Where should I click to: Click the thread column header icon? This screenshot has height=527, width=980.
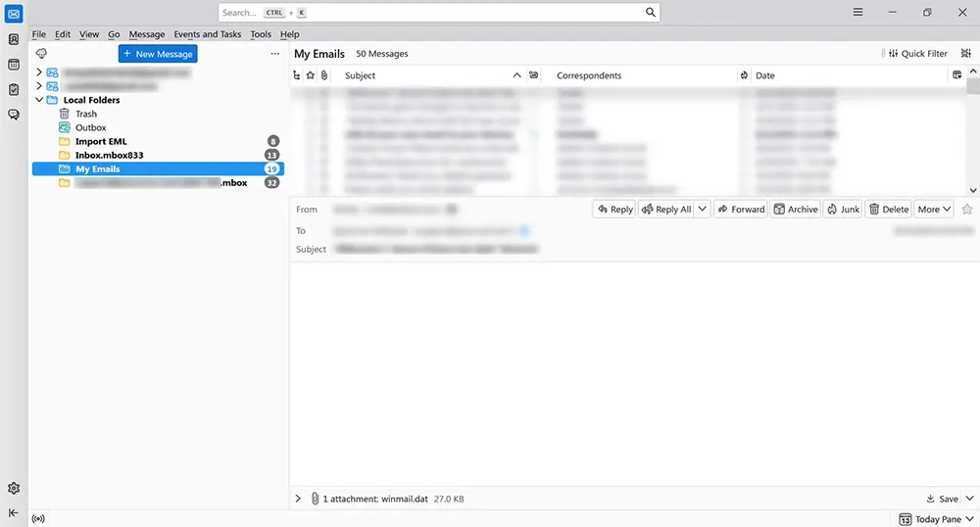[x=297, y=75]
